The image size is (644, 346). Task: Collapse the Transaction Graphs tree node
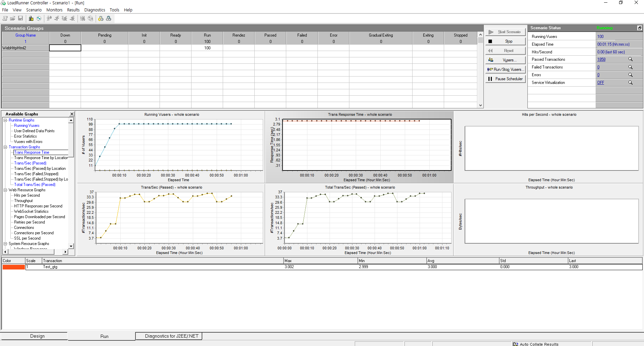[x=5, y=147]
